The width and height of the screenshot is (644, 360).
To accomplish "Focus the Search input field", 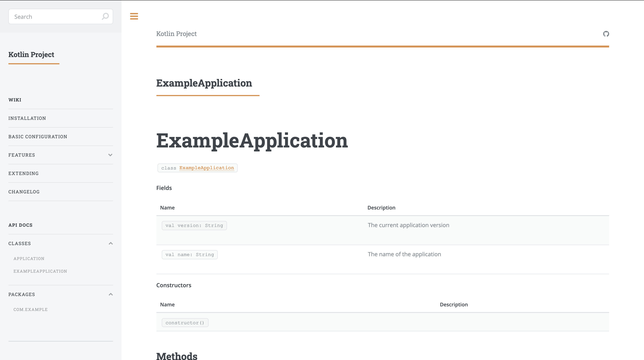I will 61,16.
